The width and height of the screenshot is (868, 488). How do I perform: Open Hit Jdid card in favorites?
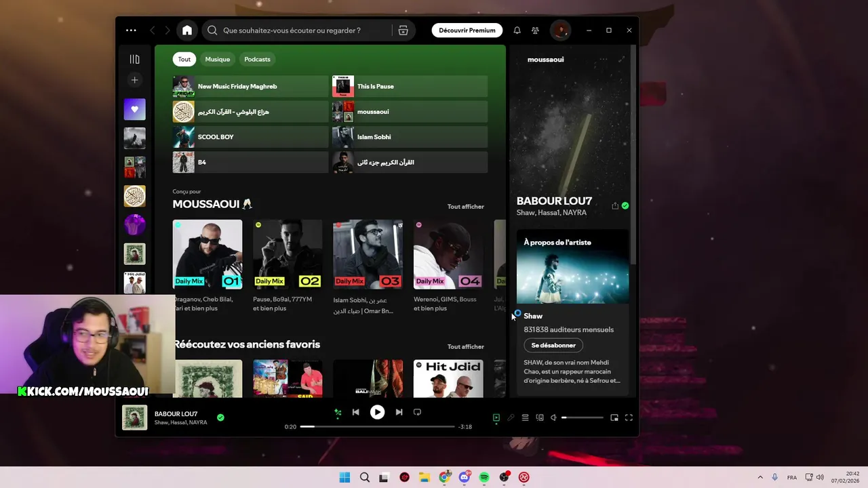click(x=448, y=379)
